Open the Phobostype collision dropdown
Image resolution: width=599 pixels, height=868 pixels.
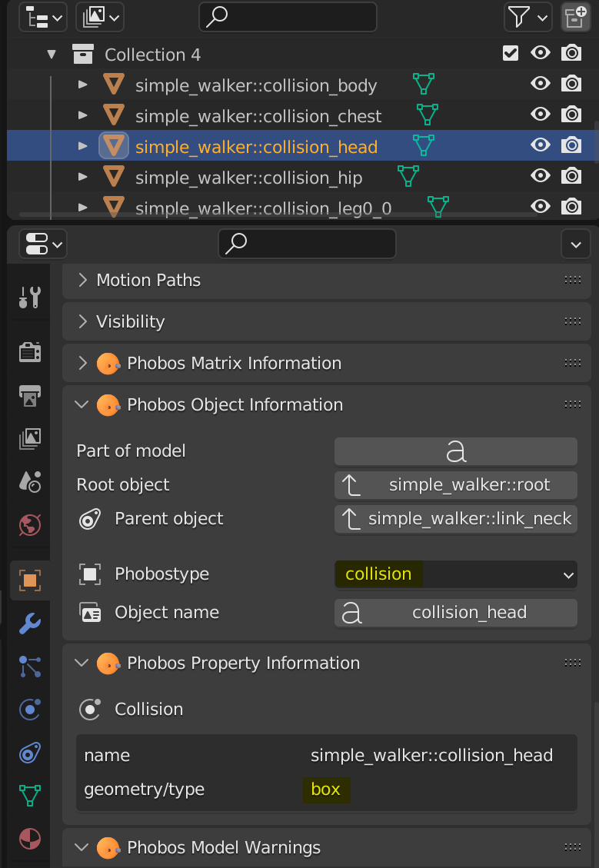pos(455,574)
